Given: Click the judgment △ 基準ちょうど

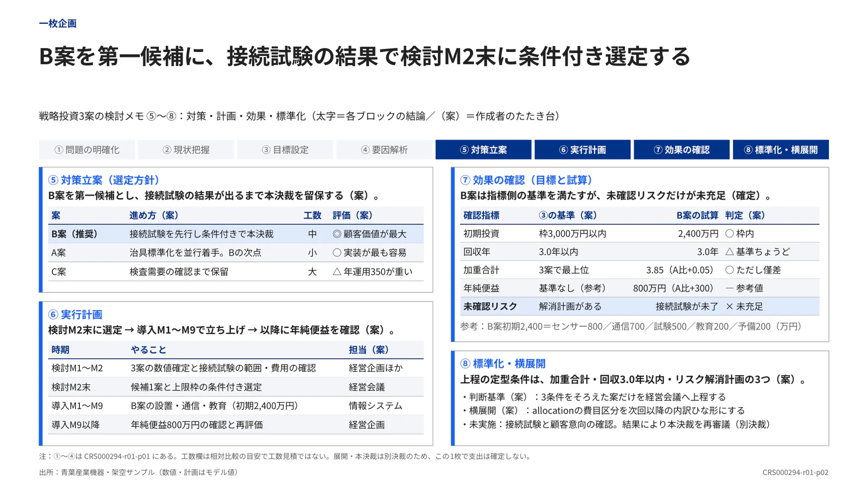Looking at the screenshot, I should (758, 252).
